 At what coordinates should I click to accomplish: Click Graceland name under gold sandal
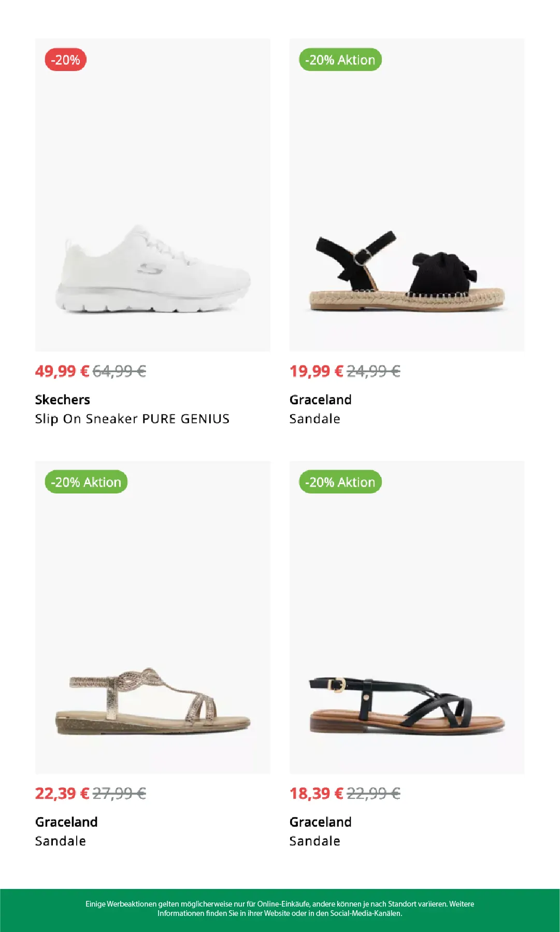click(66, 822)
